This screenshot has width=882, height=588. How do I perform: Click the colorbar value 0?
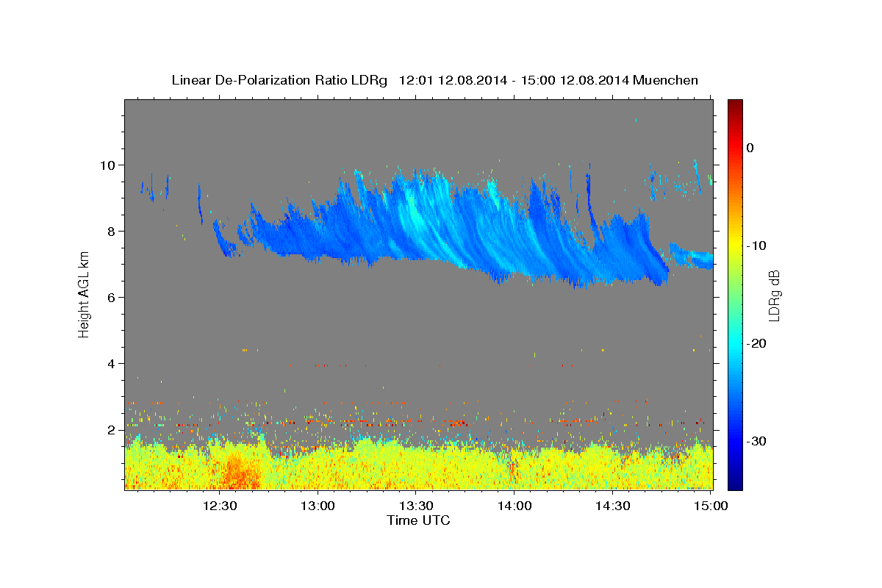click(x=750, y=148)
